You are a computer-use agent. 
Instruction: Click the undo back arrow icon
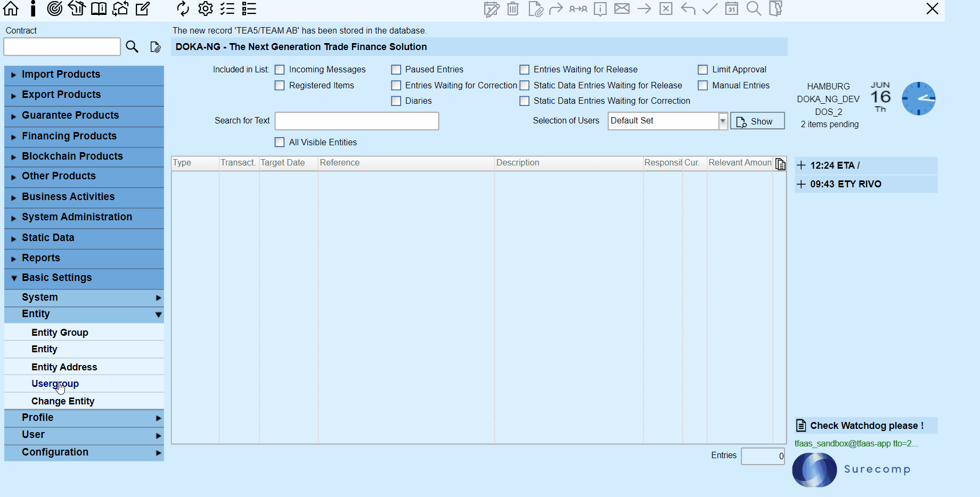[688, 9]
